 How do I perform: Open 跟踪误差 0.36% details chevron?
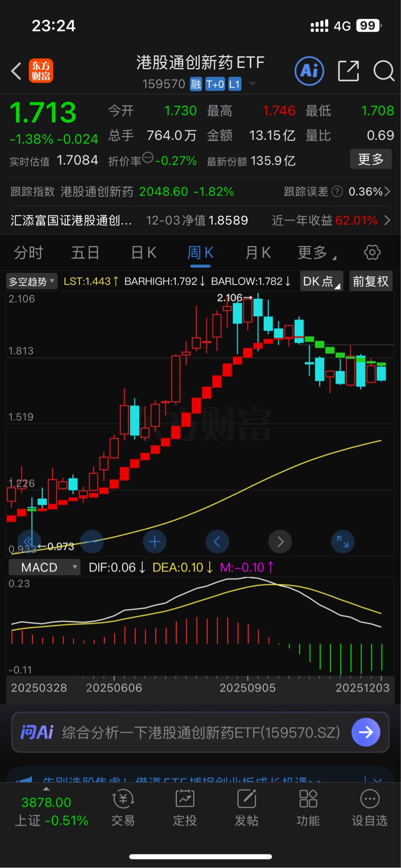[387, 191]
